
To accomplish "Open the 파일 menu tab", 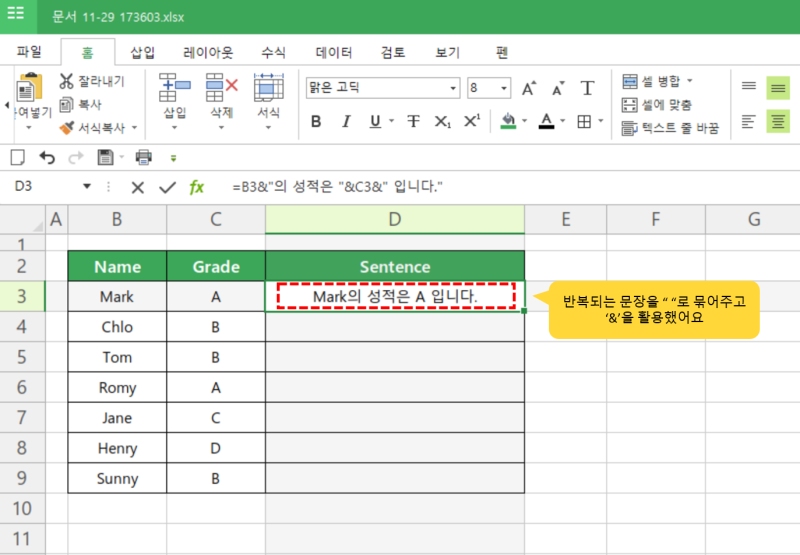I will (x=29, y=52).
